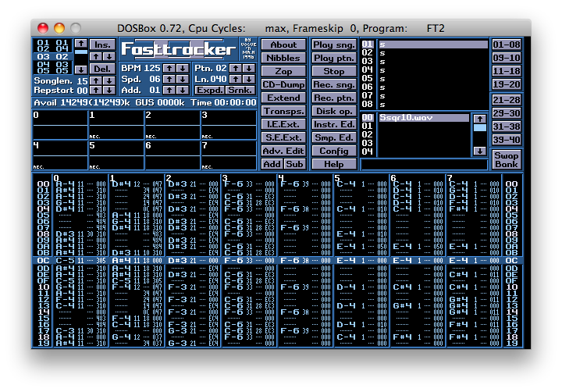The image size is (562, 392).
Task: Switch to instrument bank 39-40
Action: point(507,140)
